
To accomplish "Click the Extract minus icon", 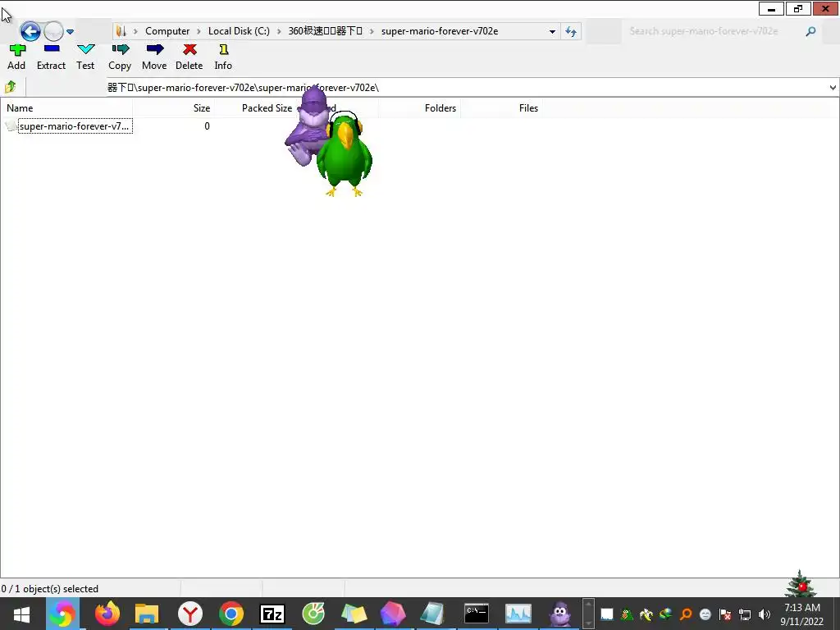I will point(52,48).
